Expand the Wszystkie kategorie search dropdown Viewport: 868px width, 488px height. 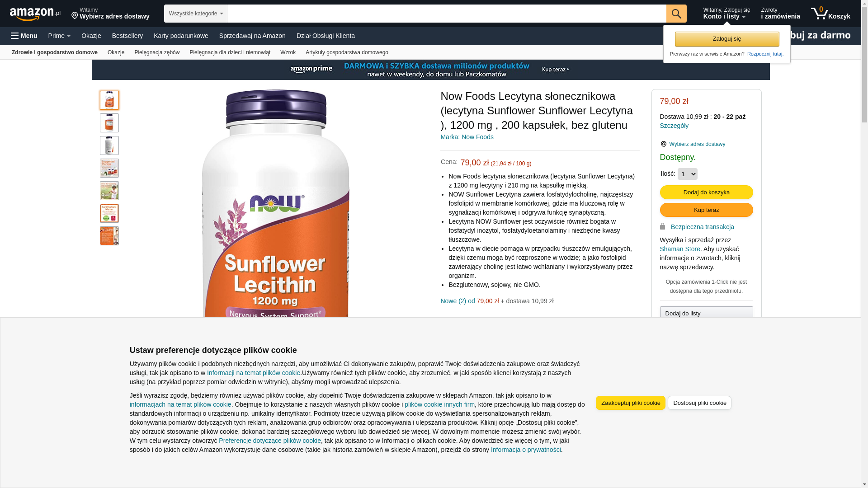point(195,14)
